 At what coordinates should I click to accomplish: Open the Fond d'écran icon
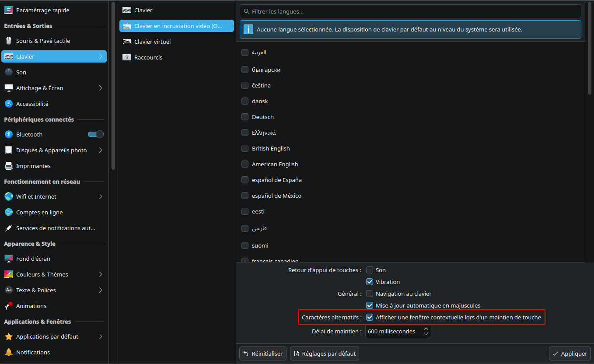(x=9, y=259)
